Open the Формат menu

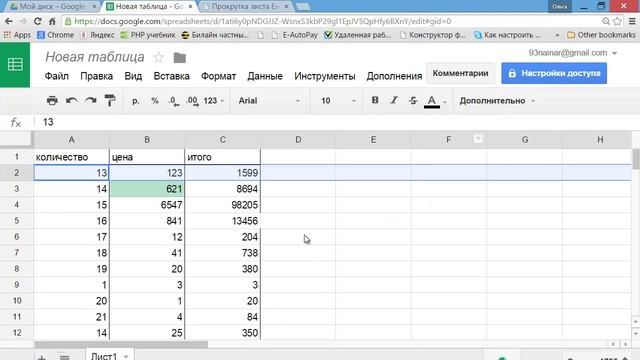point(218,76)
